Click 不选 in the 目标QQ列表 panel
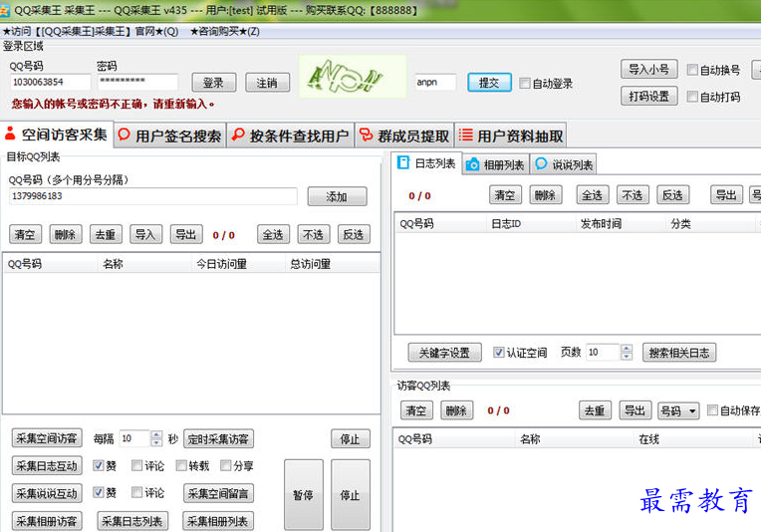761x532 pixels. (x=314, y=234)
